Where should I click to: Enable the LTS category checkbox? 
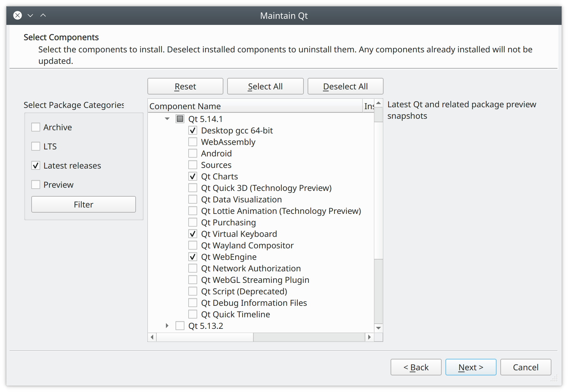point(36,146)
